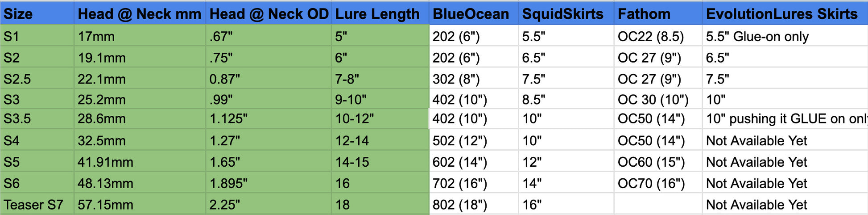This screenshot has width=868, height=215.
Task: Click the 5.5" Glue-on only cell
Action: point(785,36)
